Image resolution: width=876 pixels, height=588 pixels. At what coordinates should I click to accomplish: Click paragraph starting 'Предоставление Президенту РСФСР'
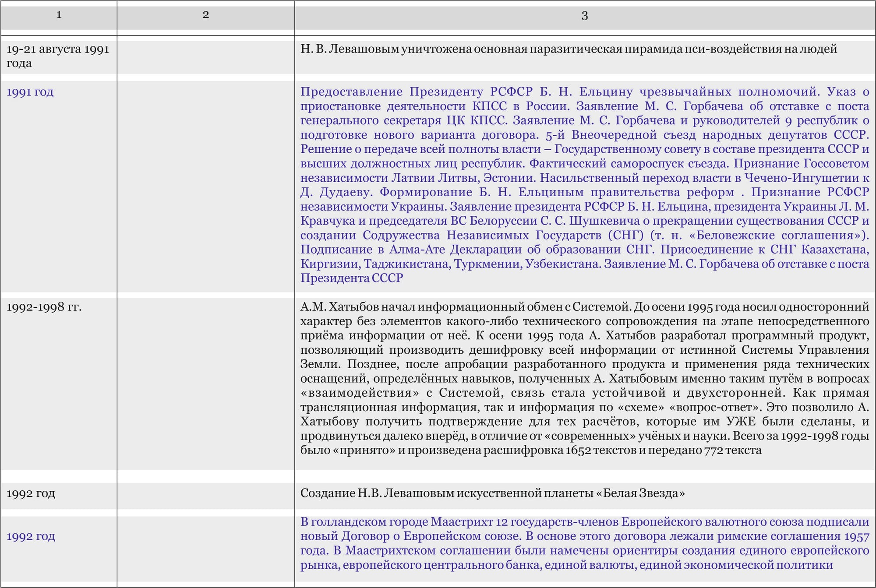(x=585, y=185)
